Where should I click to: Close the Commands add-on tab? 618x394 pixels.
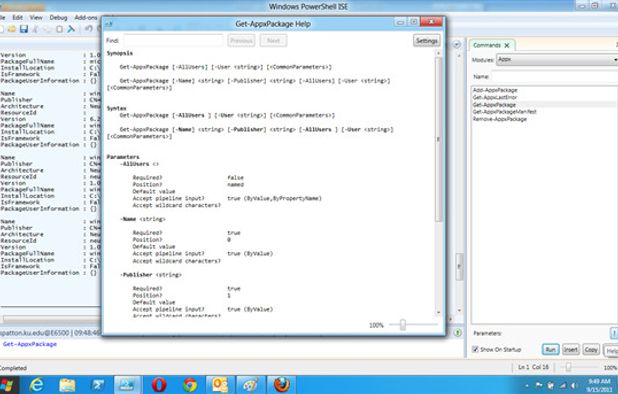pyautogui.click(x=507, y=45)
